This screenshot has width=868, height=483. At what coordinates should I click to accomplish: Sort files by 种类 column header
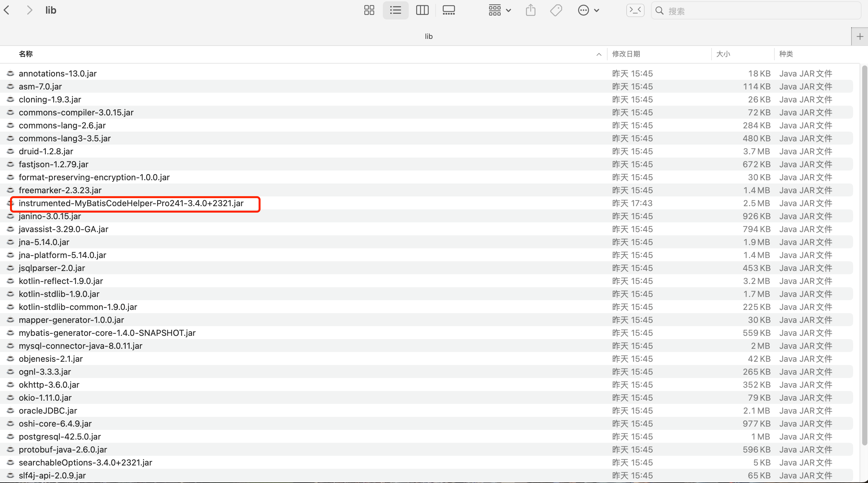click(786, 54)
